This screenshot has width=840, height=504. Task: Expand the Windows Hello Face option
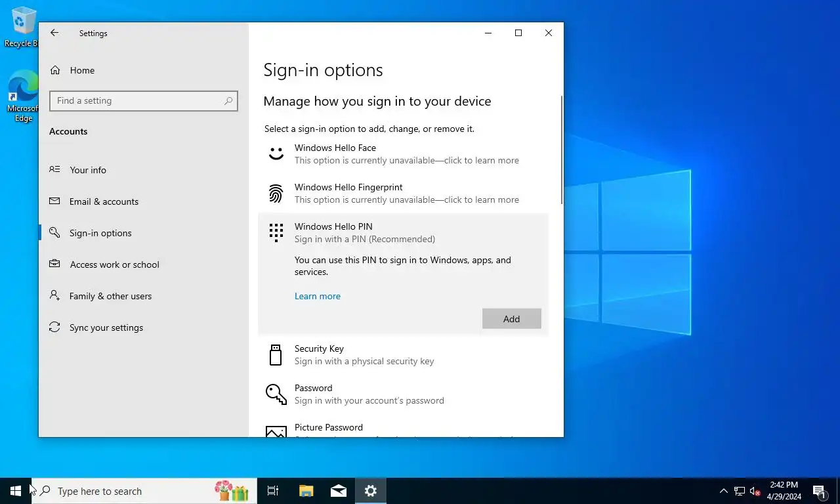point(403,154)
